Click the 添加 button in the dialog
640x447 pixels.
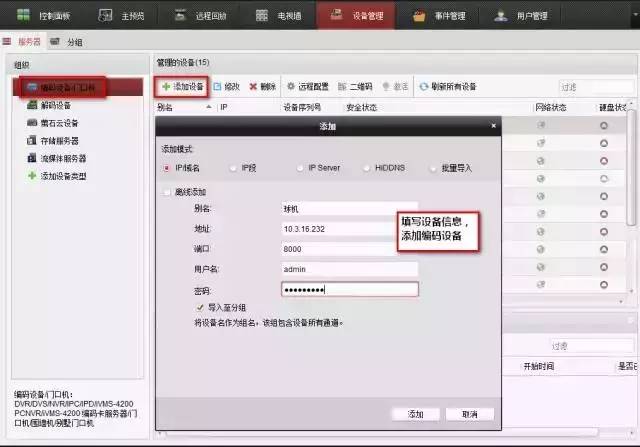416,413
